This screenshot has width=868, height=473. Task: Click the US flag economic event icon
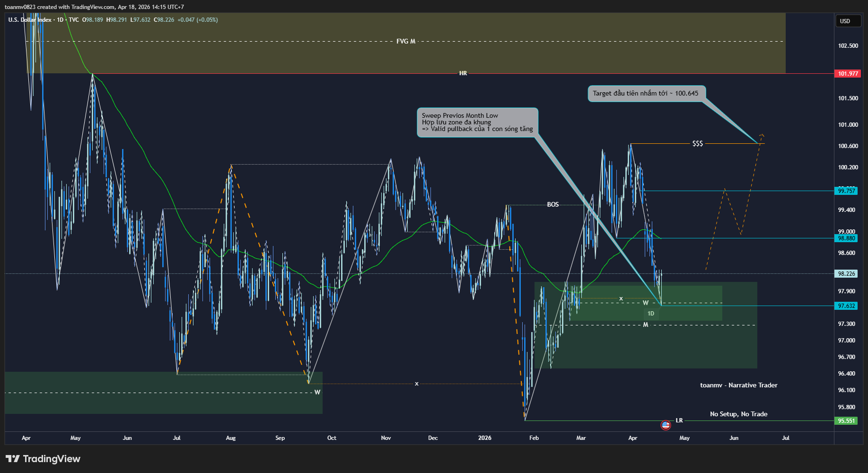click(x=666, y=425)
